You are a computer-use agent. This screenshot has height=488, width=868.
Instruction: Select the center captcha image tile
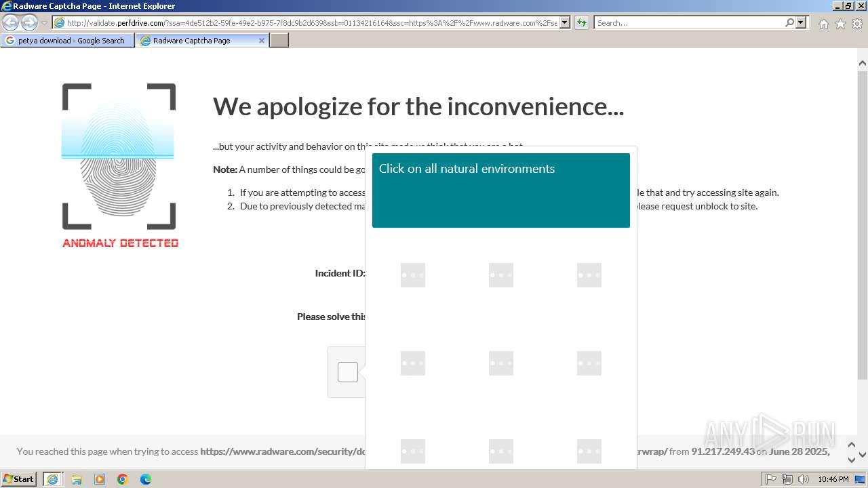501,363
